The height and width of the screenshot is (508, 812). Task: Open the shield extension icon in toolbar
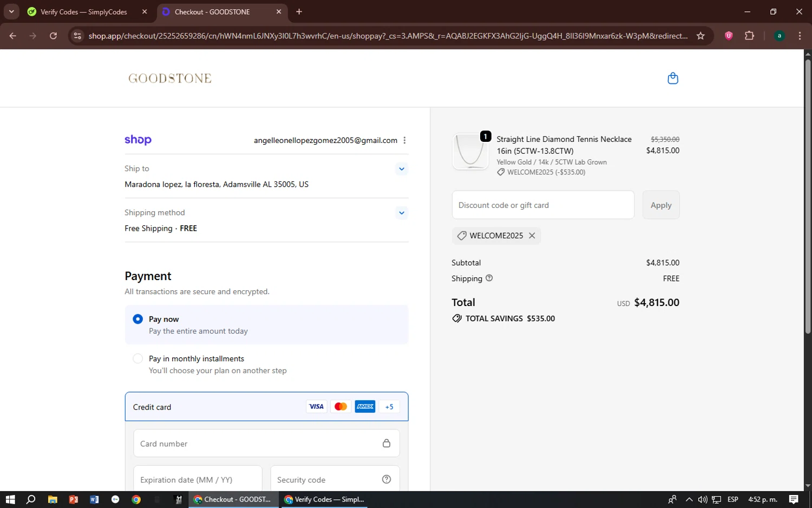pos(729,36)
